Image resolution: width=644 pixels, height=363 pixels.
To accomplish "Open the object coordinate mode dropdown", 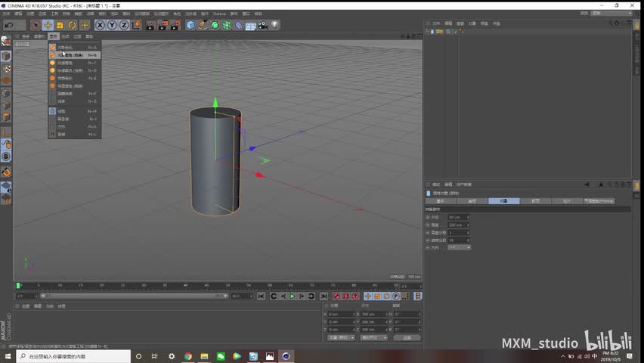I will click(x=342, y=338).
